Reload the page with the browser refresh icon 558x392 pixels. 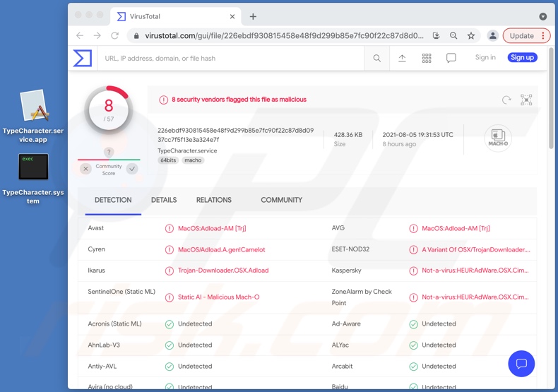click(x=115, y=35)
